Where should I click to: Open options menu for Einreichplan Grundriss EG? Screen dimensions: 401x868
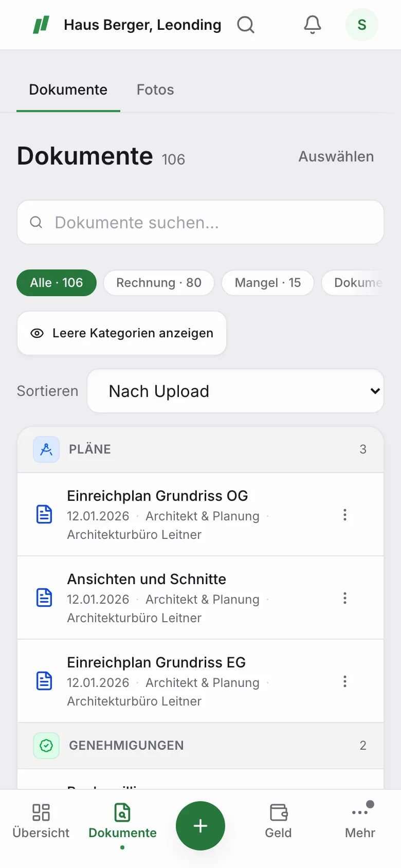(345, 681)
